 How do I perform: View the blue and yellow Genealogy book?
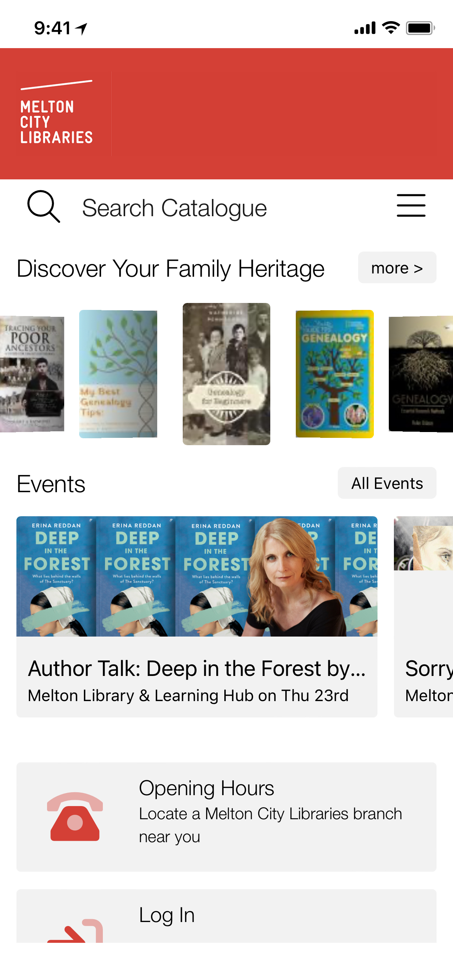click(334, 374)
